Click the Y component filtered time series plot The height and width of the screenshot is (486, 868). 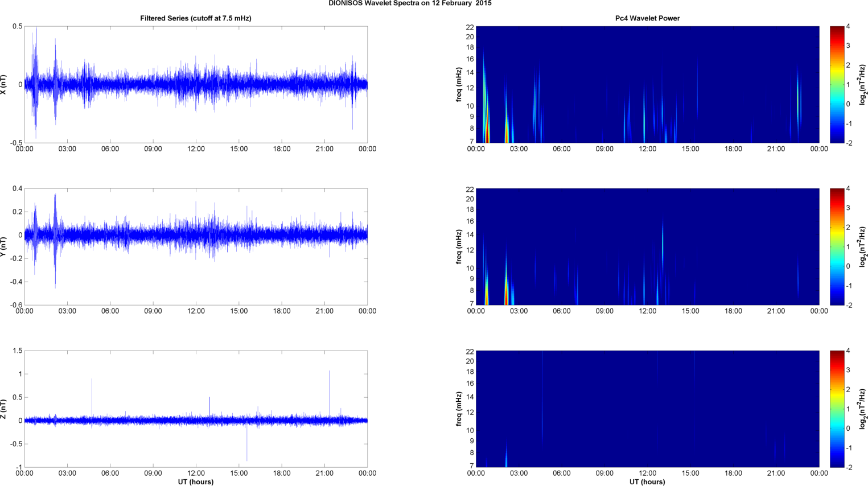tap(196, 246)
